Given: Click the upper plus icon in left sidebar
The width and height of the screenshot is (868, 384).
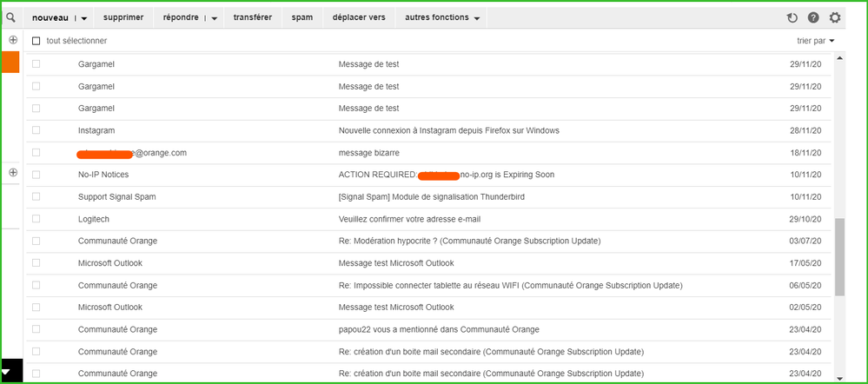Looking at the screenshot, I should tap(13, 40).
